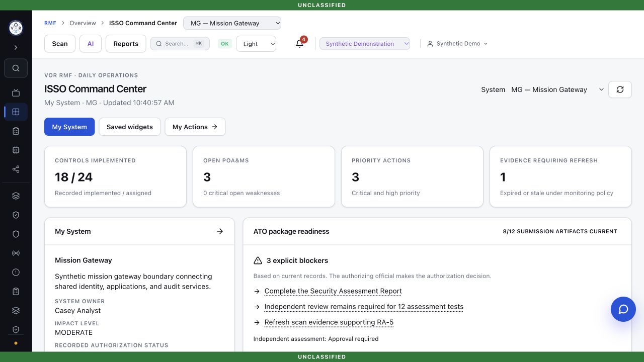This screenshot has width=644, height=362.
Task: Open the Open POA&Ms card
Action: 264,176
